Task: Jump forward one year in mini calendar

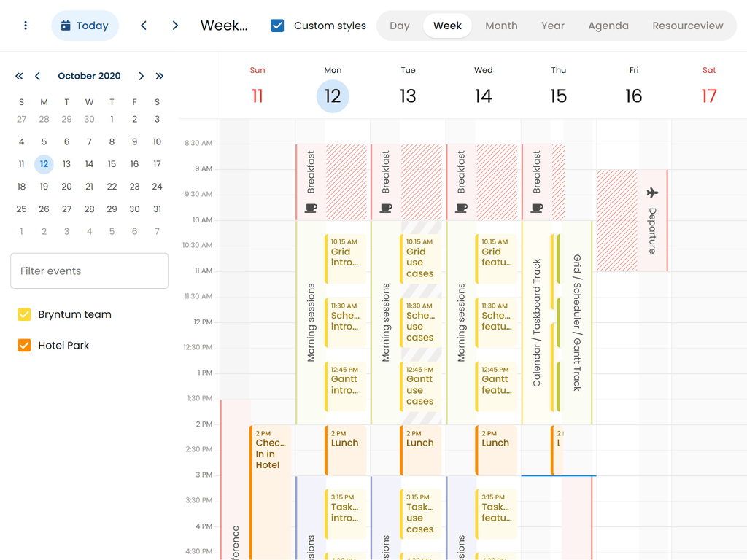Action: (x=160, y=76)
